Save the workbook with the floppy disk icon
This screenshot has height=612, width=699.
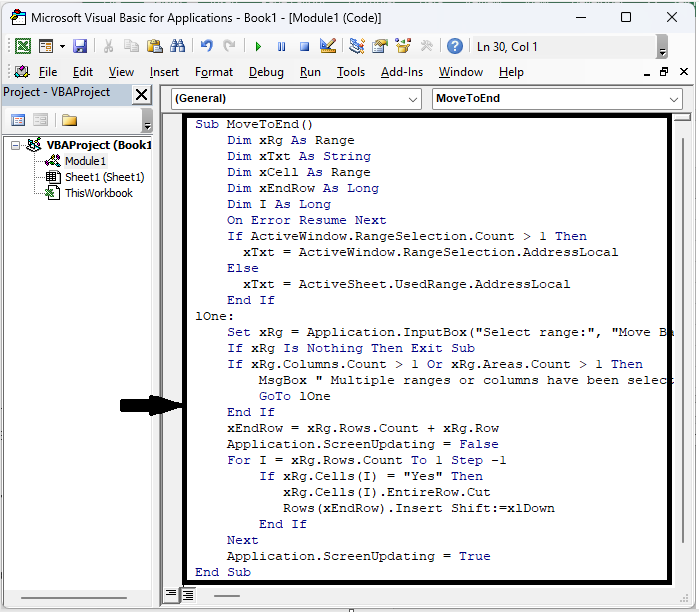tap(80, 46)
